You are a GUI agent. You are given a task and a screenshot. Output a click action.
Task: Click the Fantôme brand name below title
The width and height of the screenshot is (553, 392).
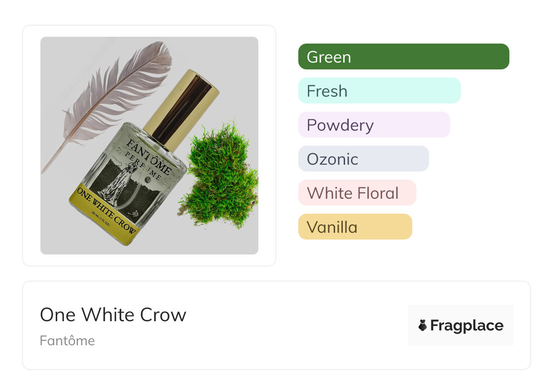[x=67, y=341]
